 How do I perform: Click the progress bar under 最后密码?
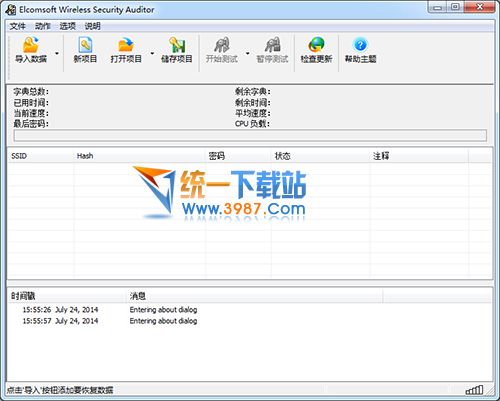250,135
